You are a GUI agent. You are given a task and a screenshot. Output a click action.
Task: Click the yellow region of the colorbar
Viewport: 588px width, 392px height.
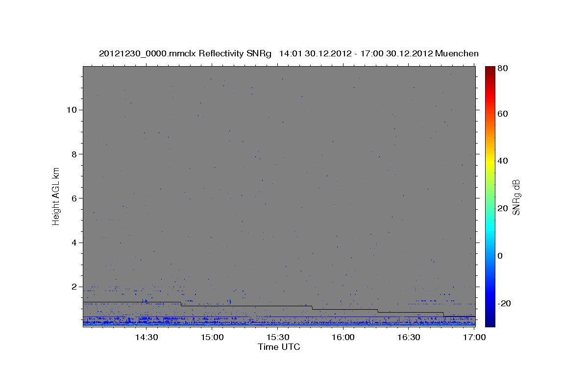click(490, 163)
